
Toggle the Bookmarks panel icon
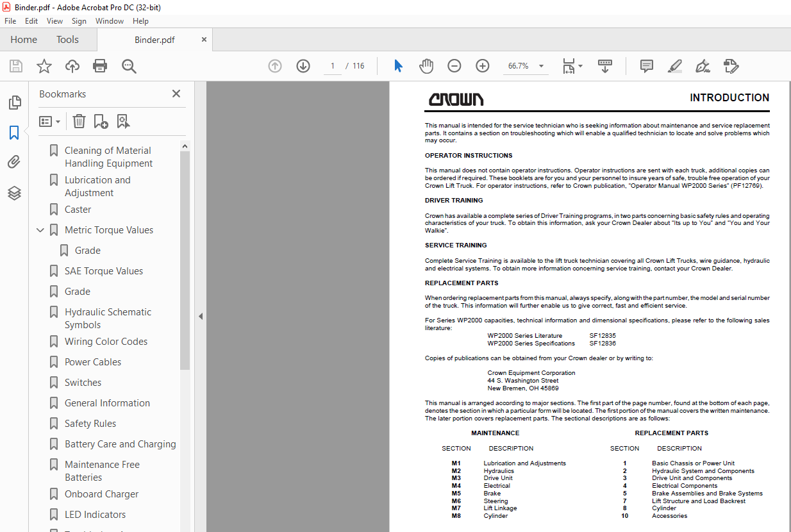coord(14,133)
